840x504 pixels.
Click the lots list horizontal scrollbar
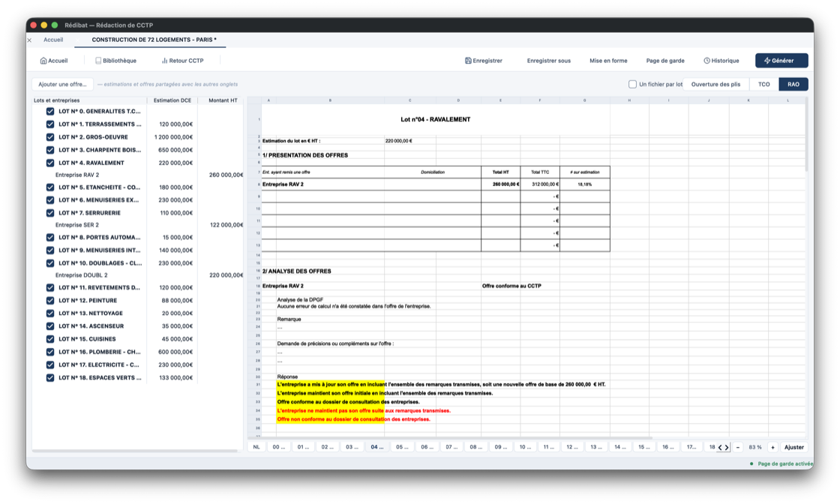click(x=135, y=451)
